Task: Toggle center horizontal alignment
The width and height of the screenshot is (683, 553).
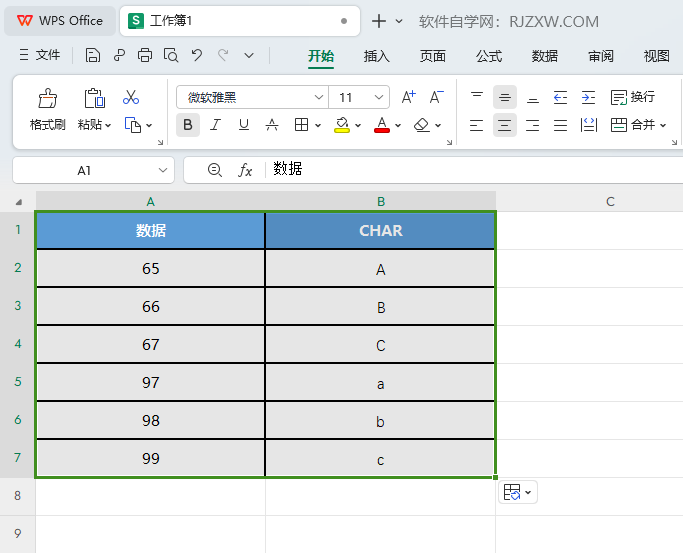Action: tap(505, 125)
